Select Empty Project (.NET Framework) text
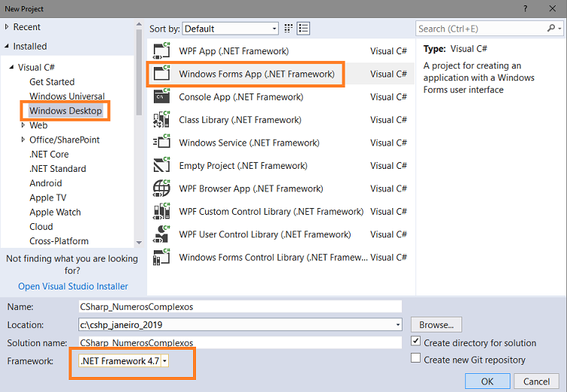The height and width of the screenshot is (392, 567). (x=243, y=165)
